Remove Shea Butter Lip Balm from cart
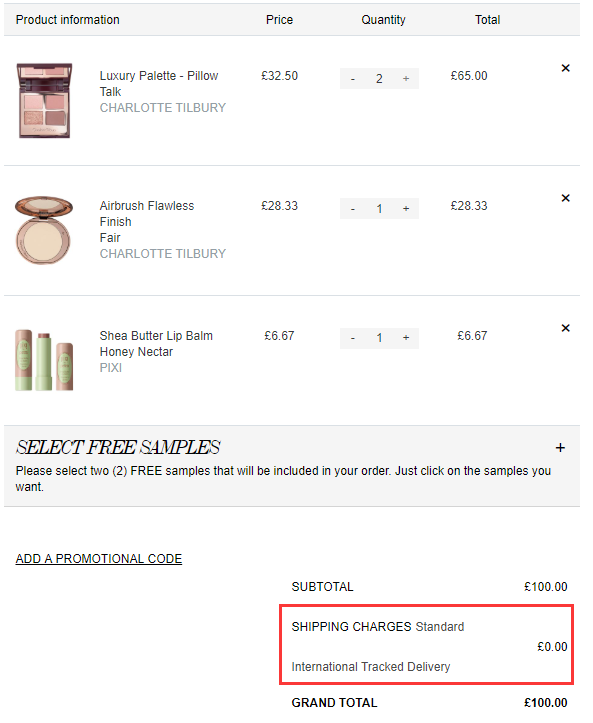Image resolution: width=593 pixels, height=723 pixels. pos(565,328)
